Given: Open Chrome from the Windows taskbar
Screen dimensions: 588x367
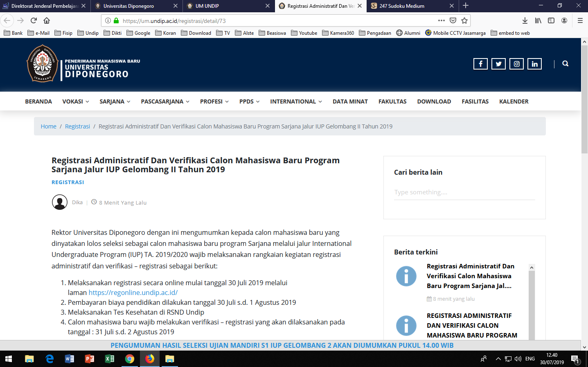Looking at the screenshot, I should click(130, 359).
